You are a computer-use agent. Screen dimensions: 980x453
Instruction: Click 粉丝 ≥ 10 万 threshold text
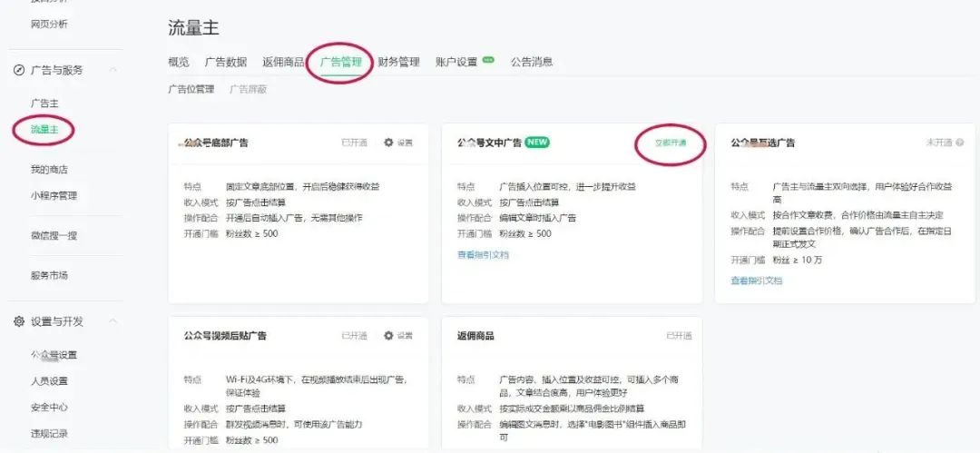tap(798, 260)
